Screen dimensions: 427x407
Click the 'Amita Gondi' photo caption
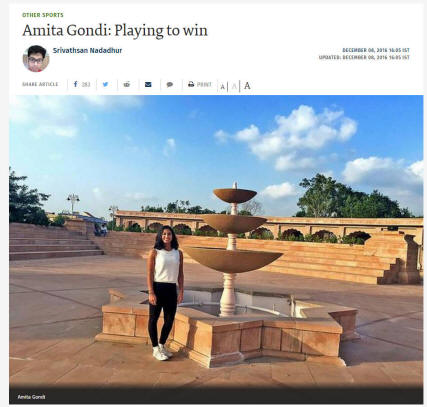(x=31, y=397)
